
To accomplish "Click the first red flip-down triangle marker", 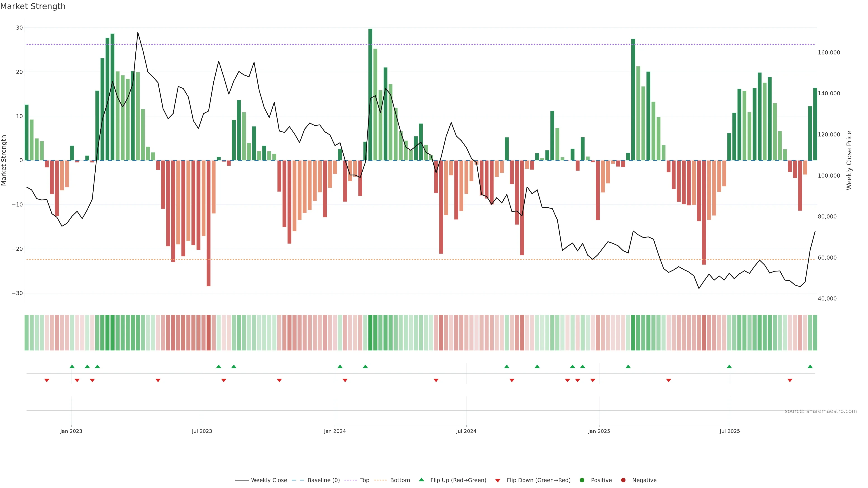I will (x=47, y=380).
